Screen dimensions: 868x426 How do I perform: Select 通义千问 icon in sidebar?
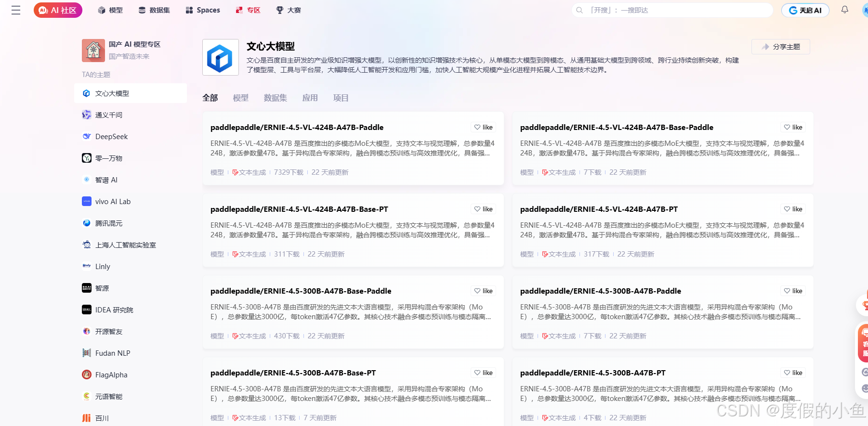(87, 115)
